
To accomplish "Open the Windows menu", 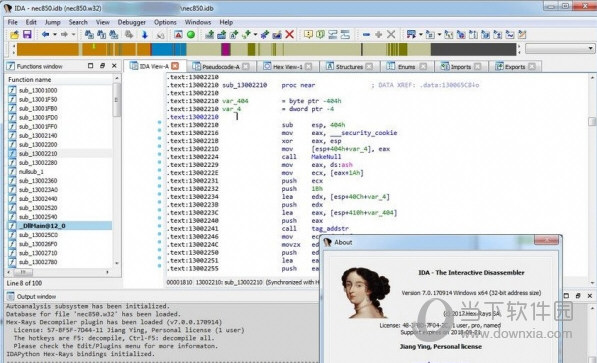I will click(198, 22).
